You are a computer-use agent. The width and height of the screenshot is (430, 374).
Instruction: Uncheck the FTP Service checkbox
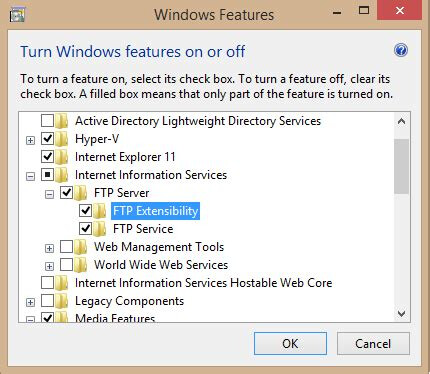click(x=85, y=228)
